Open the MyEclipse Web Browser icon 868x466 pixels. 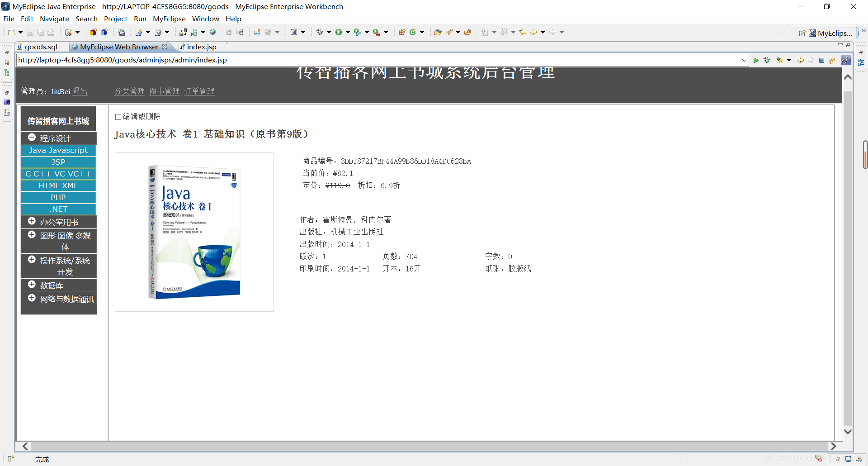(x=212, y=32)
